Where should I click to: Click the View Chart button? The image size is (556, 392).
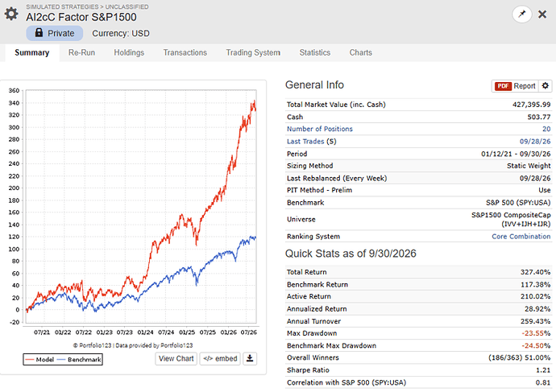pos(176,358)
